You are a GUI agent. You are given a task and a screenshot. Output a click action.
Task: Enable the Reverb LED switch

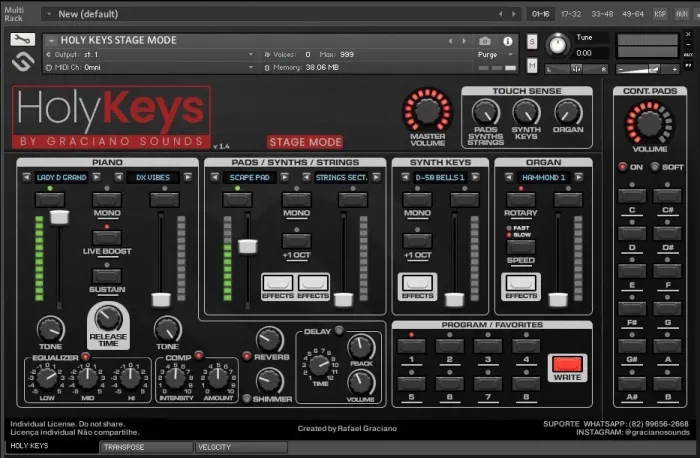click(246, 356)
